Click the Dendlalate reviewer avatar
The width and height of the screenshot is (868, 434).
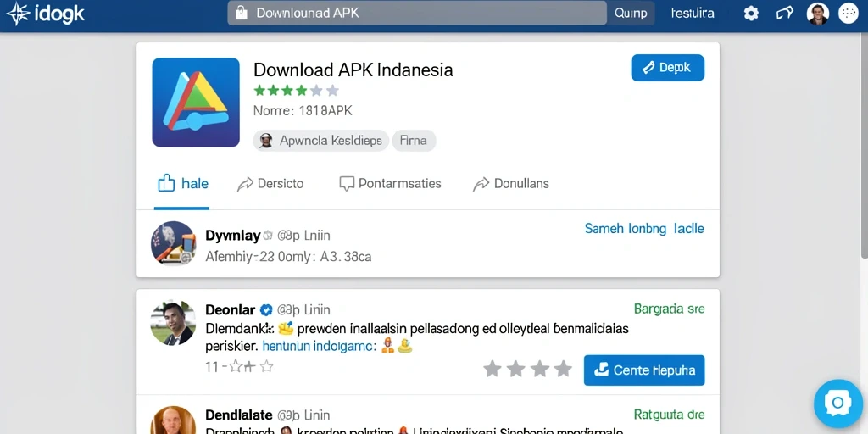point(173,420)
